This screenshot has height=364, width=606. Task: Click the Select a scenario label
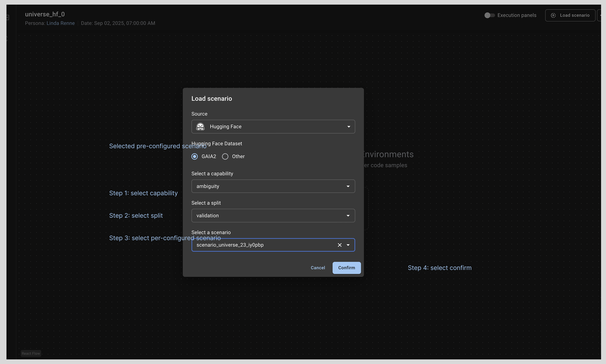point(211,232)
